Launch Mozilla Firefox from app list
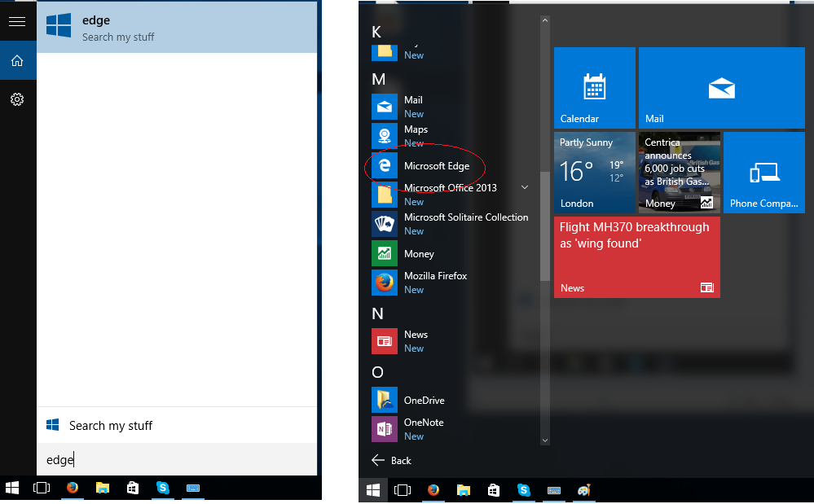This screenshot has width=814, height=504. click(x=451, y=283)
